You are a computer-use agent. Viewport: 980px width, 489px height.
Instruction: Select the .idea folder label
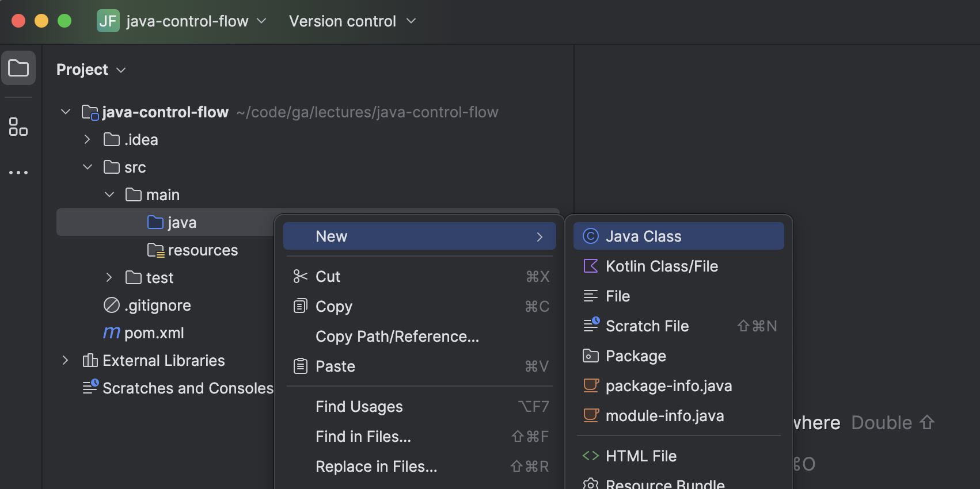click(x=141, y=140)
